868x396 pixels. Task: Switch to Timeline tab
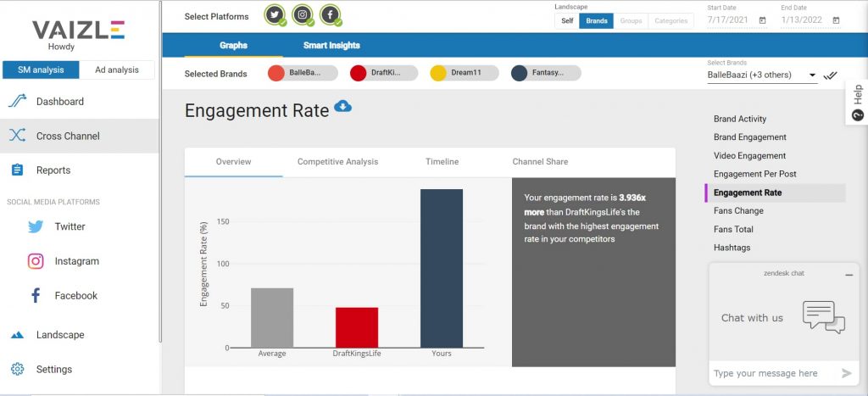[x=442, y=162]
